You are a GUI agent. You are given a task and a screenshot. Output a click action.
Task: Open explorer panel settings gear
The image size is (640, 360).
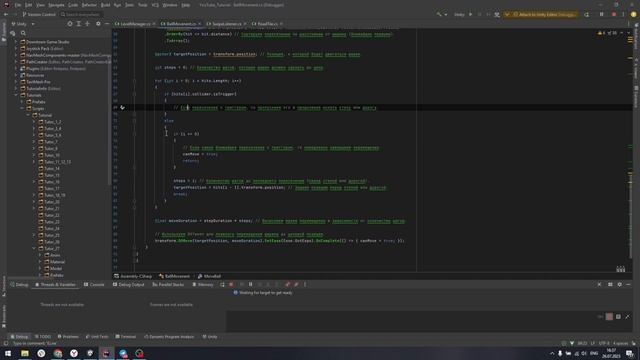(x=98, y=24)
